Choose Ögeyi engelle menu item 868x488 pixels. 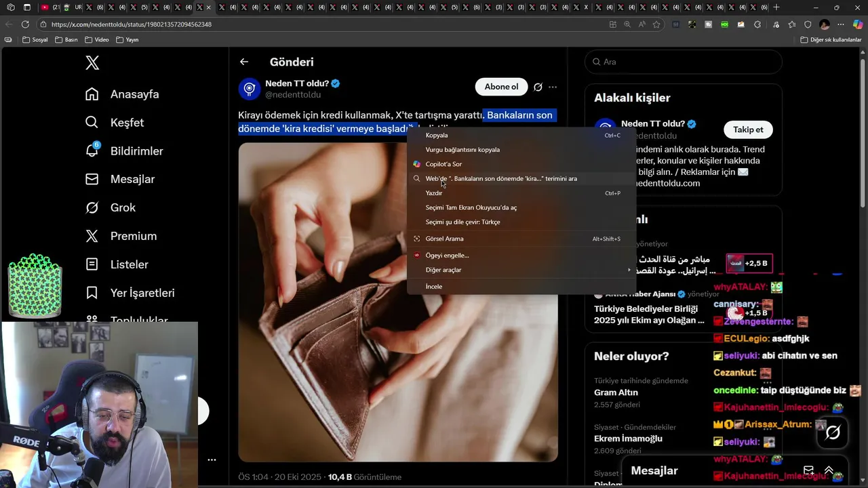click(x=521, y=256)
